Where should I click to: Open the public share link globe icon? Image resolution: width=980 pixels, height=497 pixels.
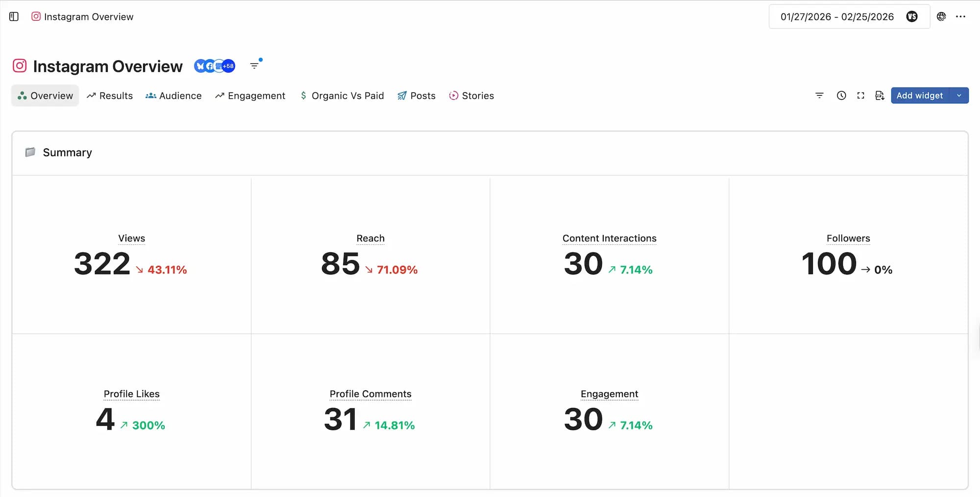tap(941, 17)
